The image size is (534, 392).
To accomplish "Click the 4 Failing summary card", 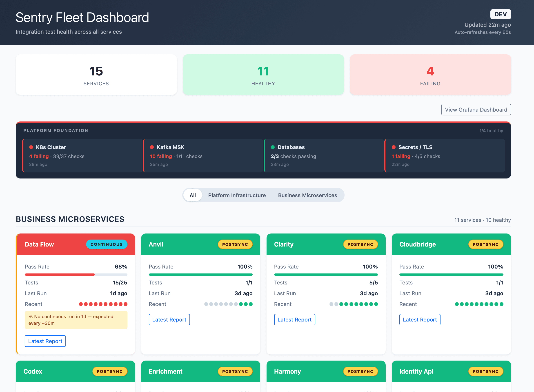I will (430, 75).
